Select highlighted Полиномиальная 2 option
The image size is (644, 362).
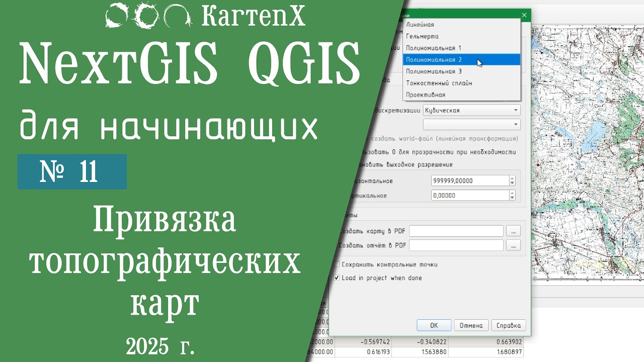pos(461,59)
